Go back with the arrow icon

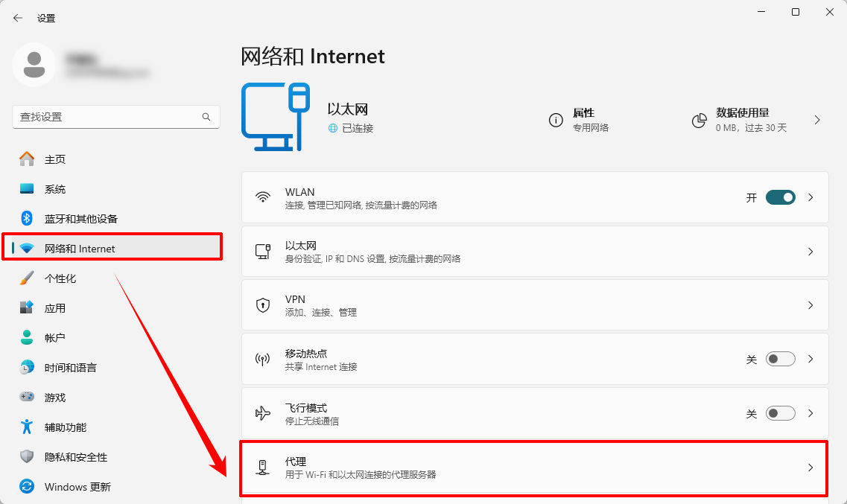pos(18,18)
